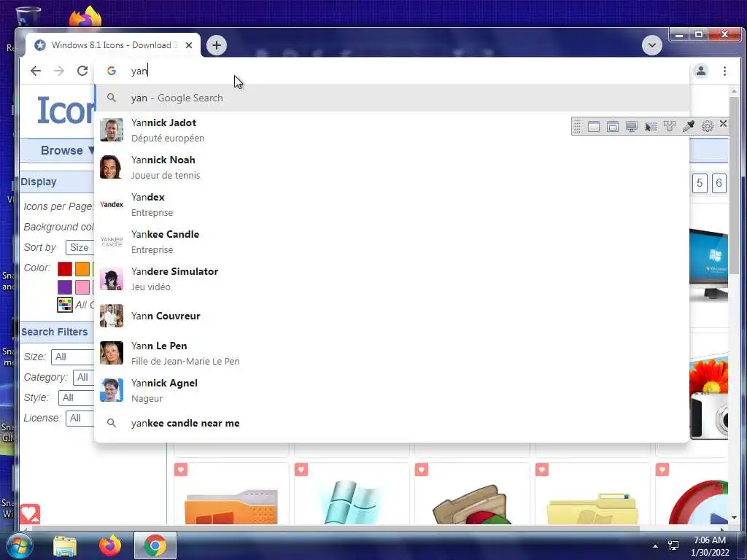Click the forward navigation arrow
747x560 pixels.
point(58,71)
